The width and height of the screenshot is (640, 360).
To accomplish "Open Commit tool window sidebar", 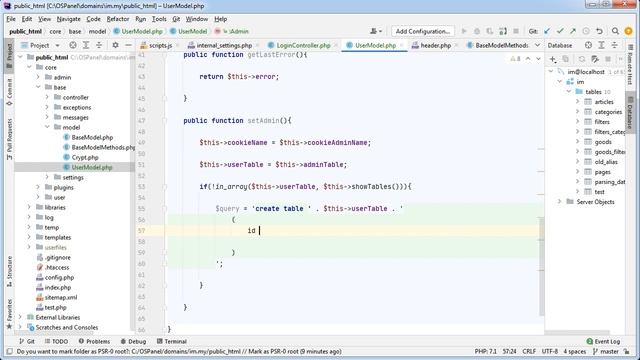I will 9,92.
